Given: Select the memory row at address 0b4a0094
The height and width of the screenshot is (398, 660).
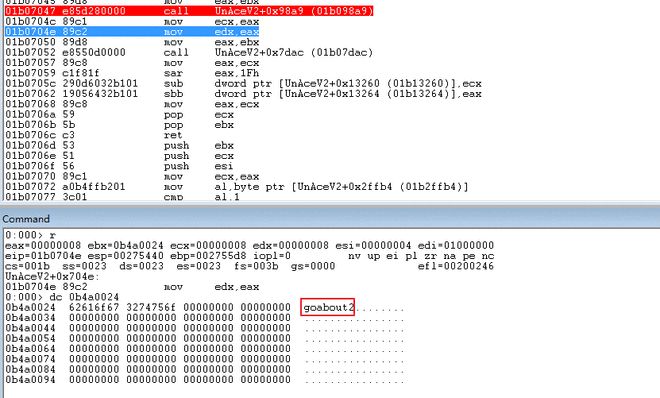Looking at the screenshot, I should click(205, 379).
